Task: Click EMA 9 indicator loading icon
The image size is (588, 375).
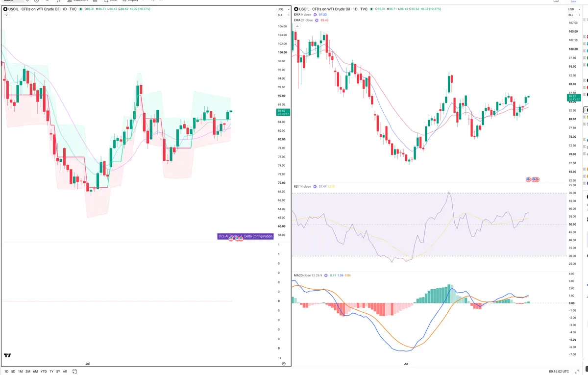Action: coord(315,15)
